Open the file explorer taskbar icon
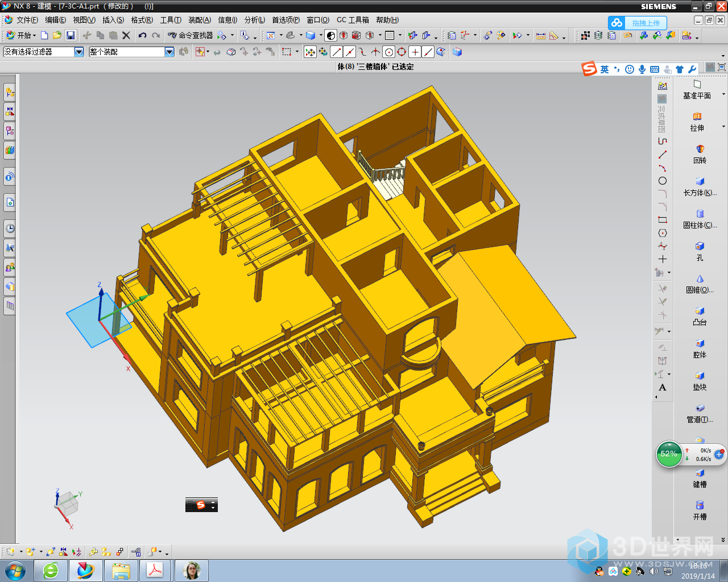The width and height of the screenshot is (728, 582). (x=121, y=570)
